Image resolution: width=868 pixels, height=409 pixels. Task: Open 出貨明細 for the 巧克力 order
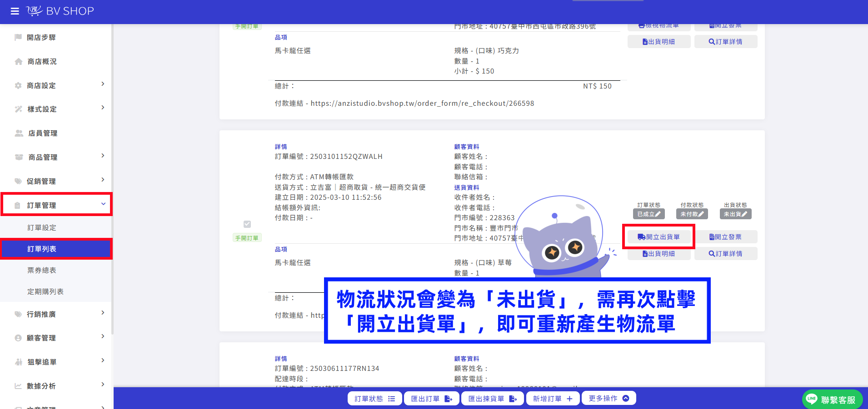(x=659, y=42)
